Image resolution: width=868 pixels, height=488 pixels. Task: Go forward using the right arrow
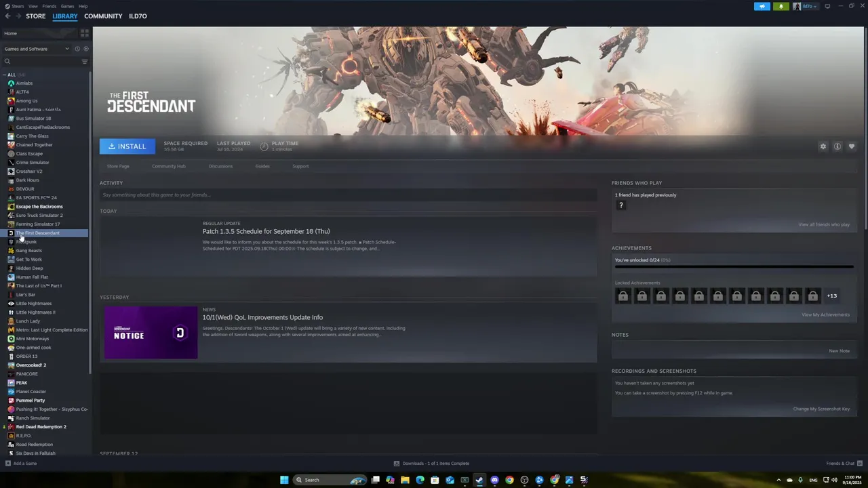(x=18, y=16)
